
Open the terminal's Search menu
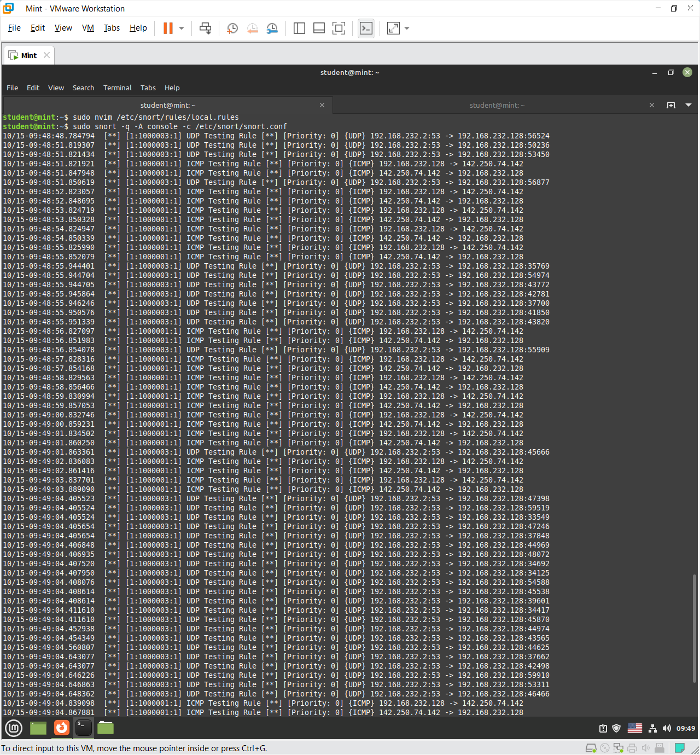(x=83, y=88)
